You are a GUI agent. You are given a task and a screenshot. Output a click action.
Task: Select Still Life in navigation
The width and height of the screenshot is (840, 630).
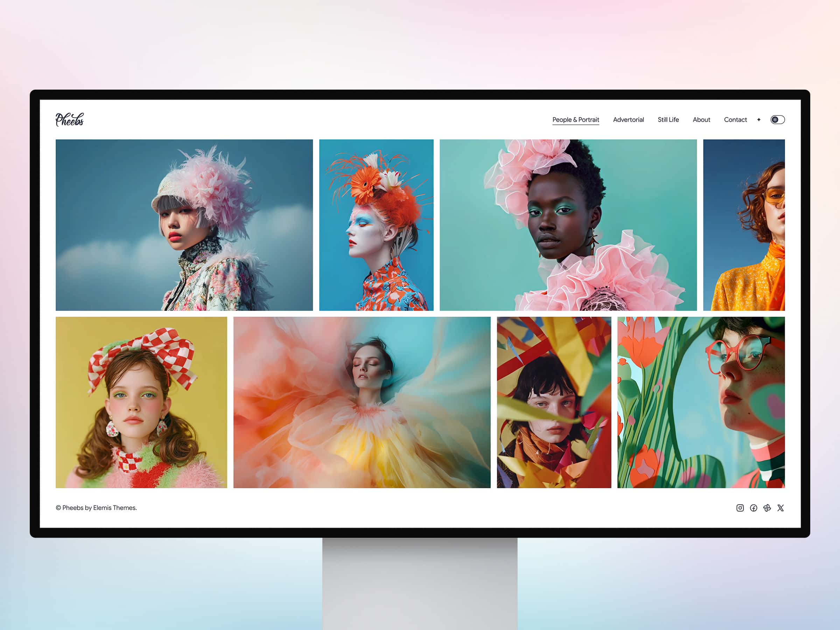coord(668,120)
